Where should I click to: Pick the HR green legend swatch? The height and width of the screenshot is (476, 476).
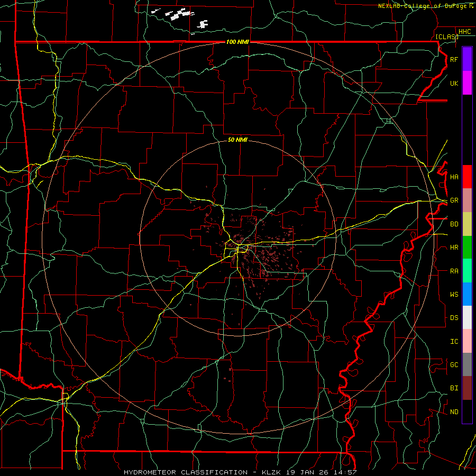(467, 247)
